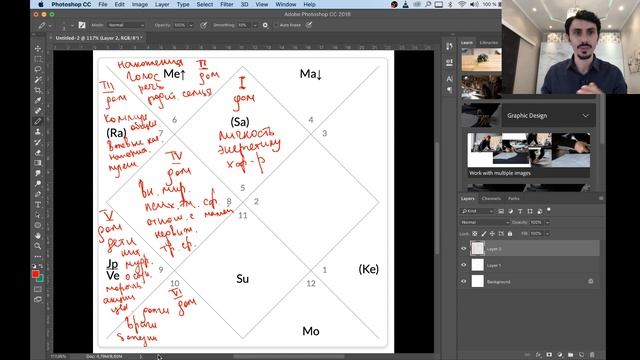640x360 pixels.
Task: Select the Path Selection tool
Action: click(x=38, y=215)
